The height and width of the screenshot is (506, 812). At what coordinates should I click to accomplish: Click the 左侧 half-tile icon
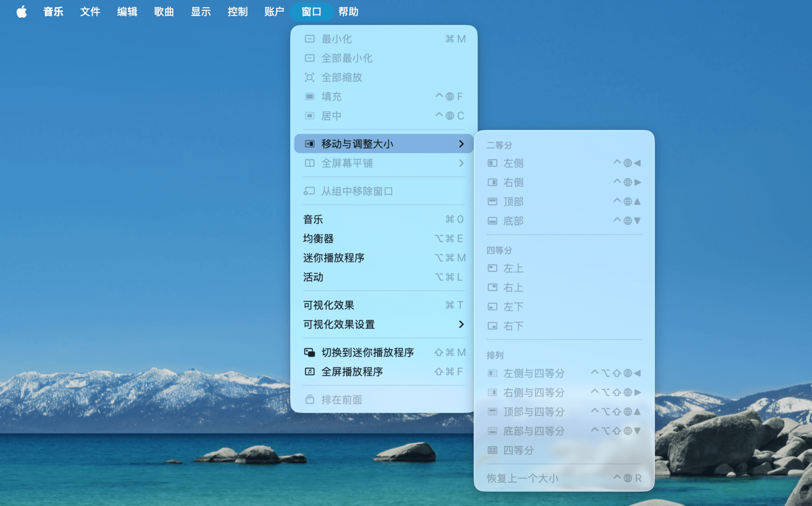[x=492, y=163]
